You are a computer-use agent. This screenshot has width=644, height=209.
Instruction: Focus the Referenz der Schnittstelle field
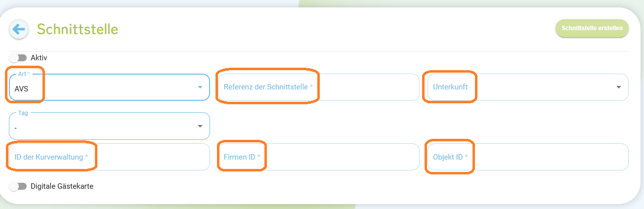(x=318, y=87)
